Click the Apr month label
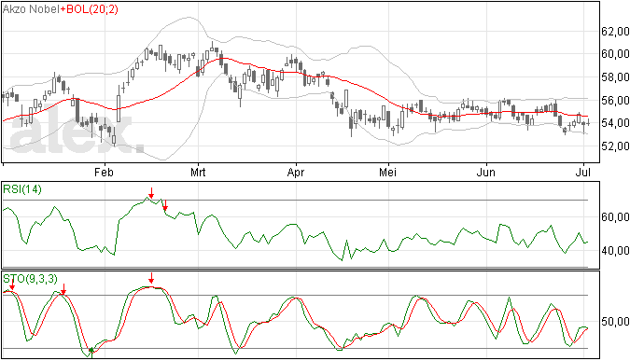 click(296, 172)
